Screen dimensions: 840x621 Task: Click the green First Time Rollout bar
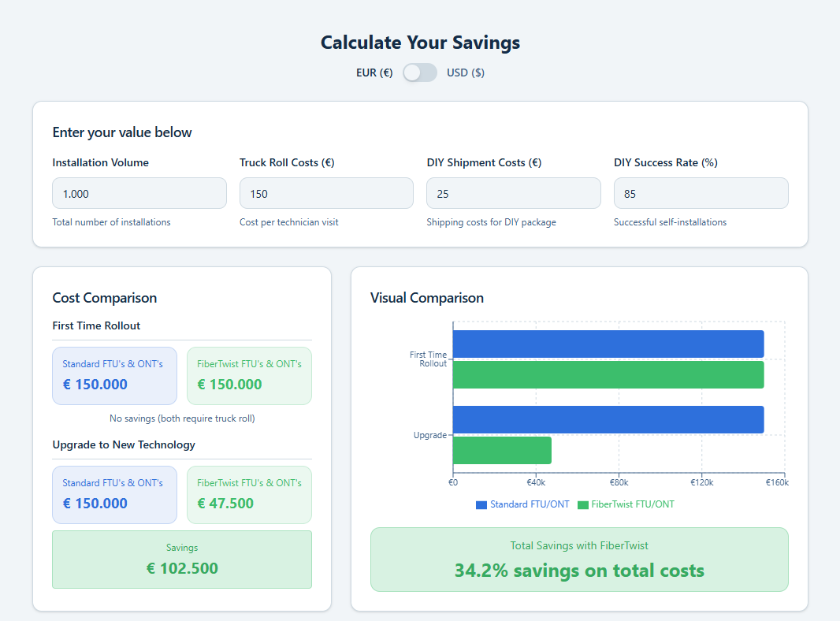[x=608, y=375]
